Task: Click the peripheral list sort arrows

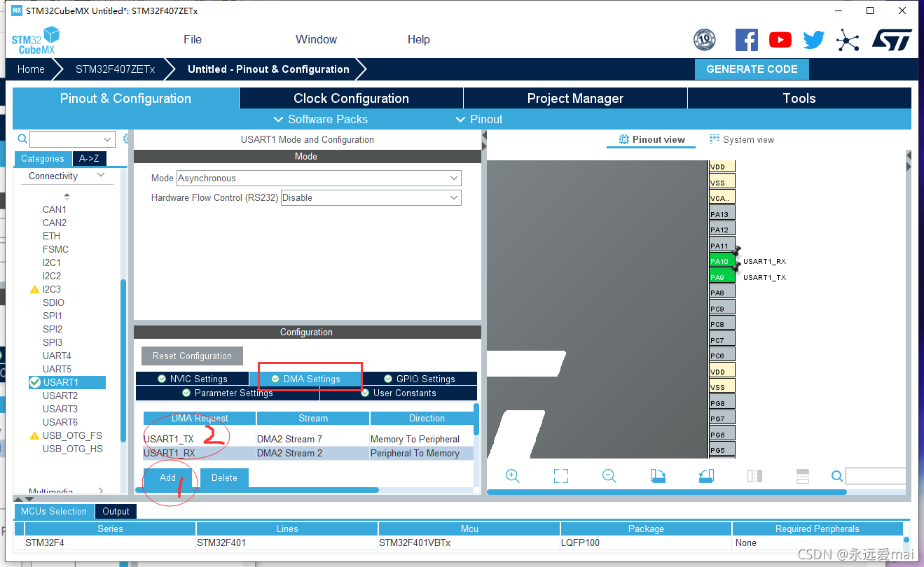Action: (67, 196)
